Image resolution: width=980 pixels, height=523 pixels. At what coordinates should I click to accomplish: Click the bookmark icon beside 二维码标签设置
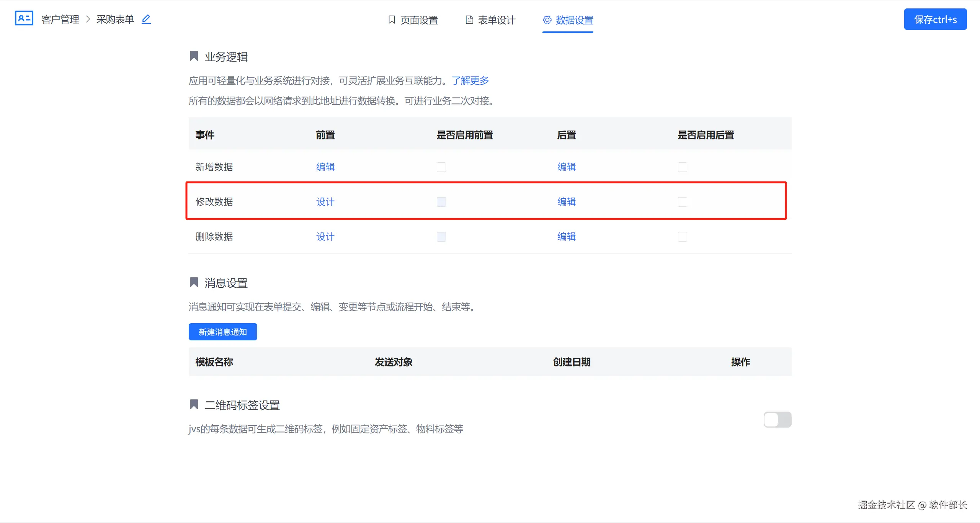click(x=194, y=404)
